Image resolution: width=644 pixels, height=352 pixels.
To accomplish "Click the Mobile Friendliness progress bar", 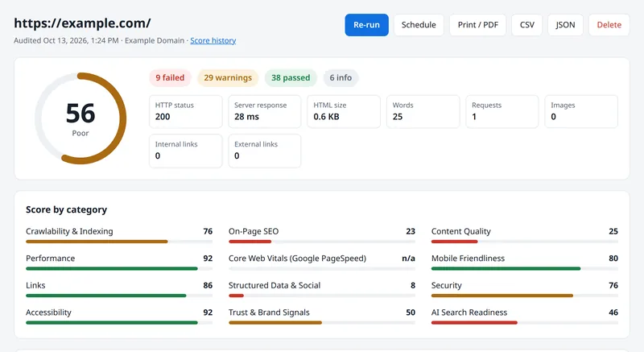I will (525, 268).
